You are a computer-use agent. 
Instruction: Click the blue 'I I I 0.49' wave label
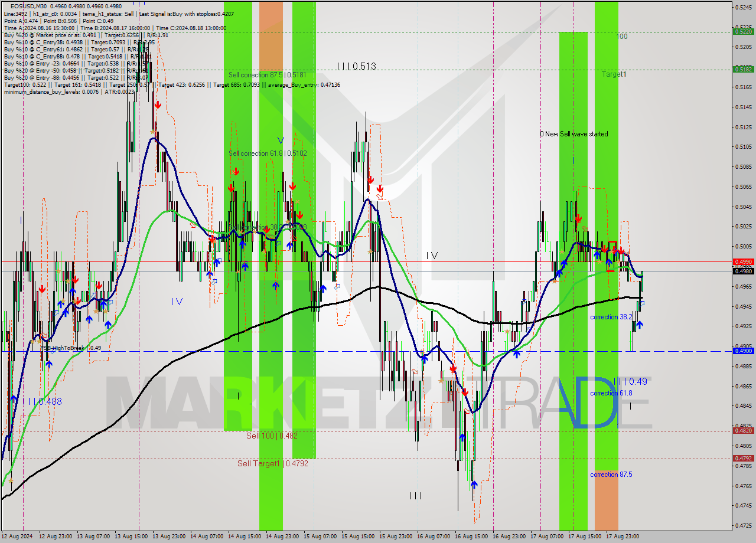(630, 382)
